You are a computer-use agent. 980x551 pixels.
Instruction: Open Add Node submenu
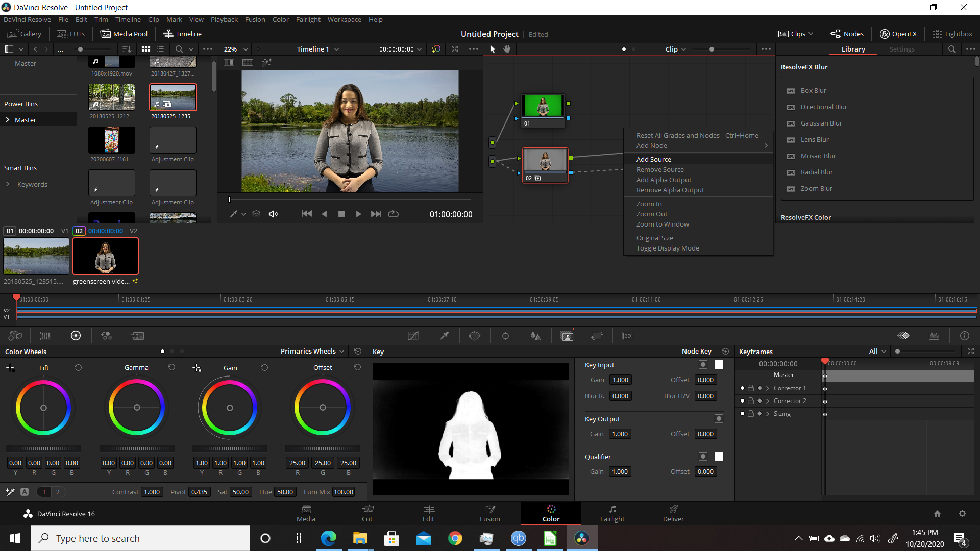pos(698,145)
